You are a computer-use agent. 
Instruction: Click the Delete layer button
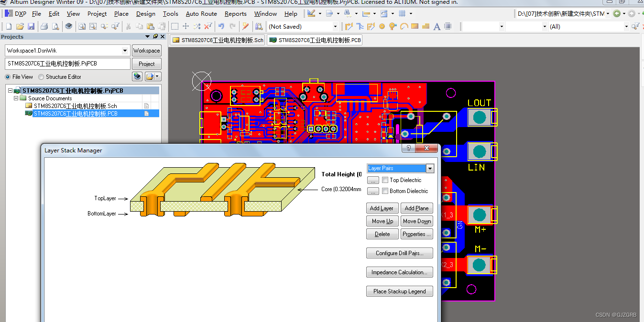coord(382,234)
